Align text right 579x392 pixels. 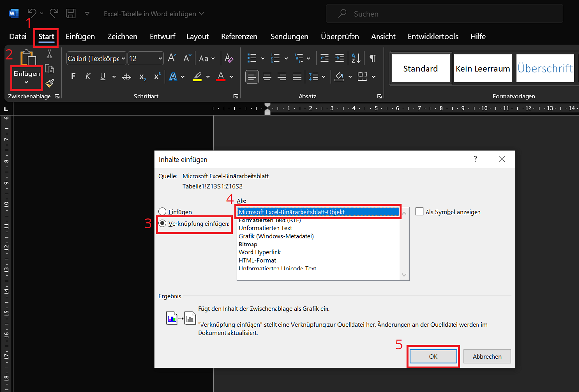point(282,77)
